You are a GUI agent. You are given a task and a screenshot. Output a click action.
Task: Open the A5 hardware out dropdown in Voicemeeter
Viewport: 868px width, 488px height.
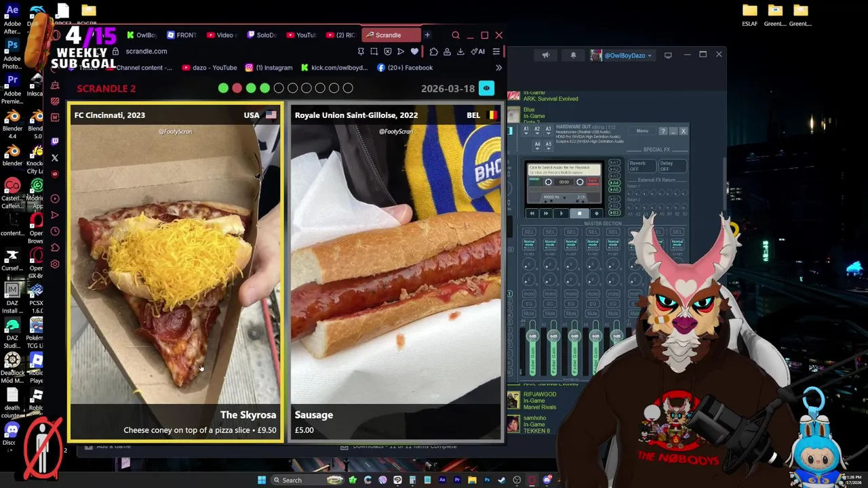click(x=549, y=146)
